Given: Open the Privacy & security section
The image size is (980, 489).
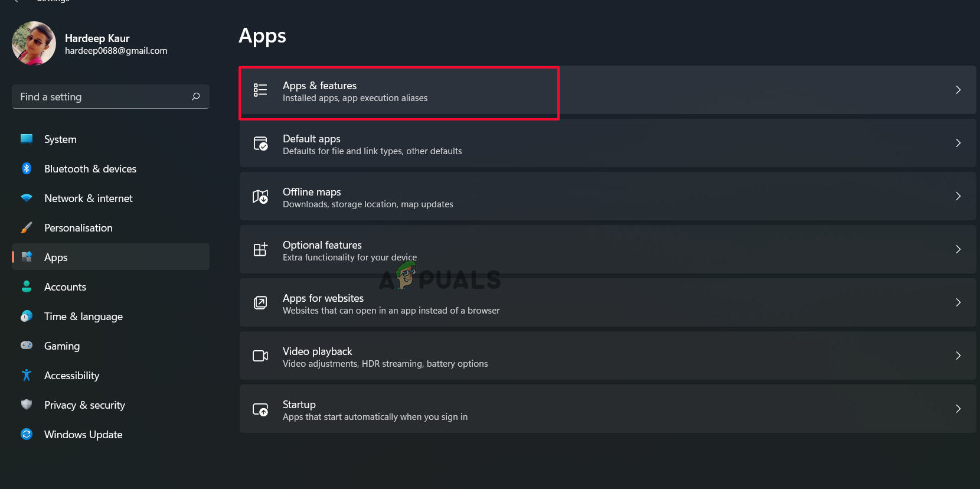Looking at the screenshot, I should tap(84, 405).
